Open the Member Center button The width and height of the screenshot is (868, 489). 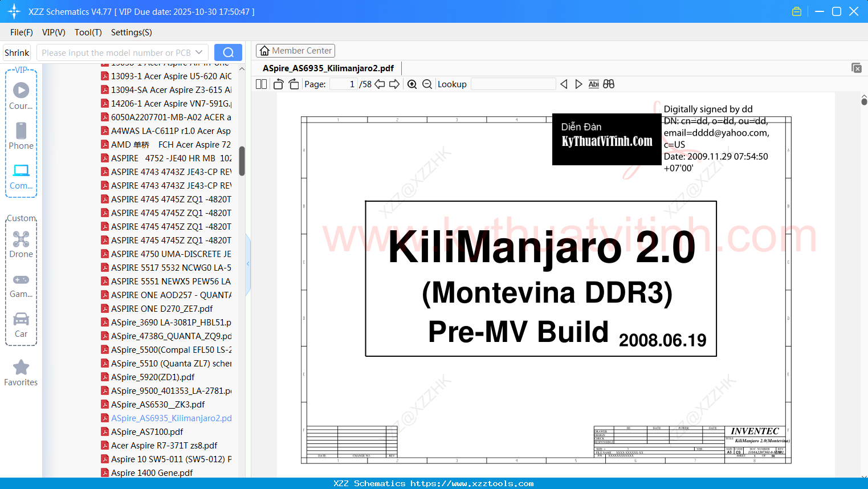tap(295, 51)
